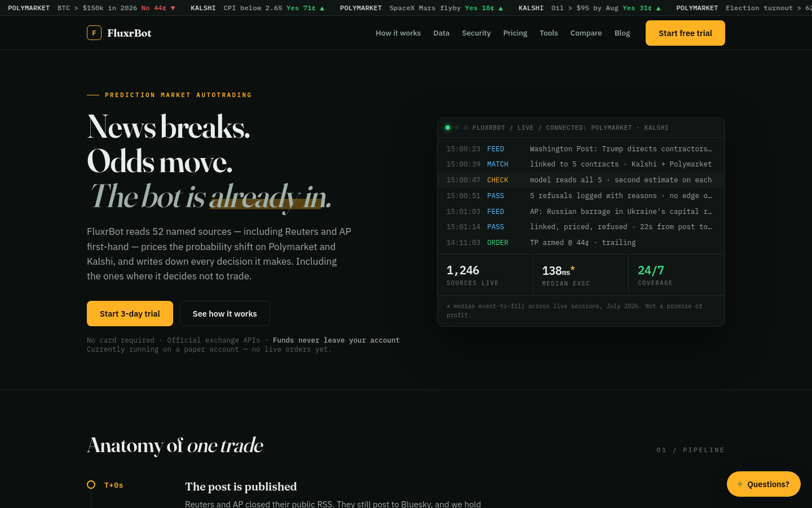This screenshot has width=812, height=508.
Task: Click the green live status dot
Action: pyautogui.click(x=448, y=128)
